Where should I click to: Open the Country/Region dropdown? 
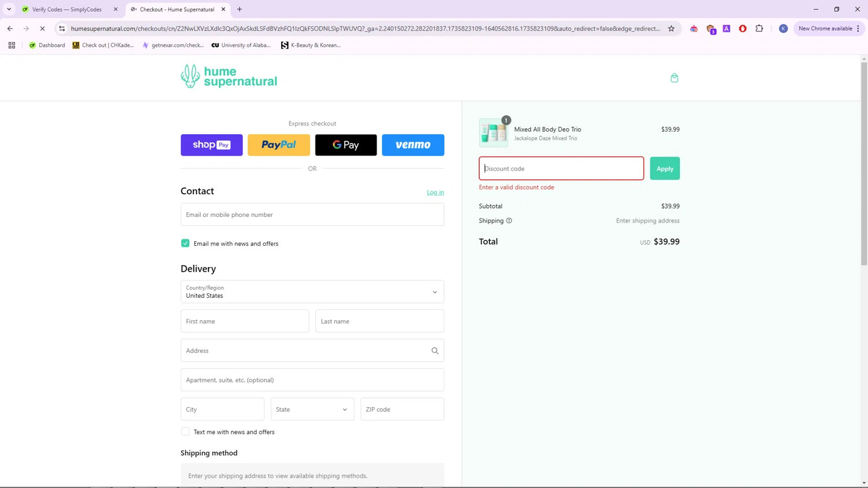[312, 292]
